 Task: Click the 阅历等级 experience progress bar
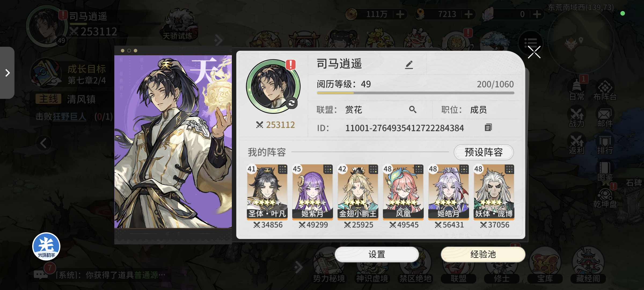pos(415,93)
